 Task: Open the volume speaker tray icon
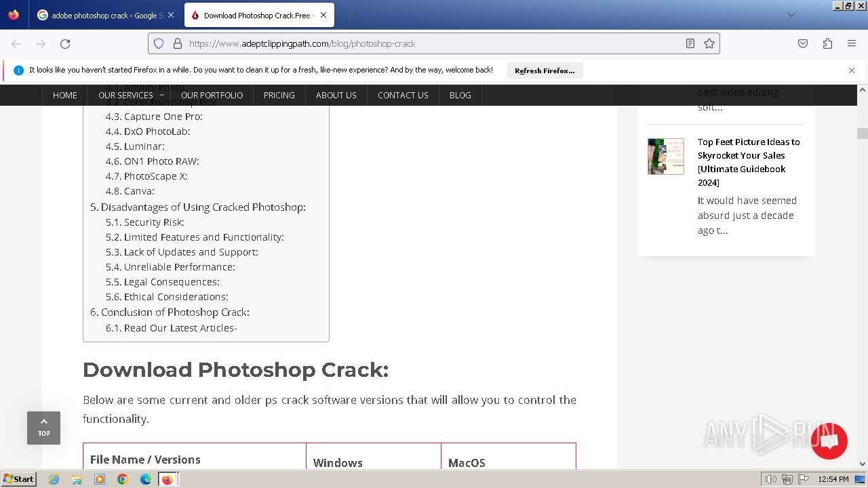(771, 479)
